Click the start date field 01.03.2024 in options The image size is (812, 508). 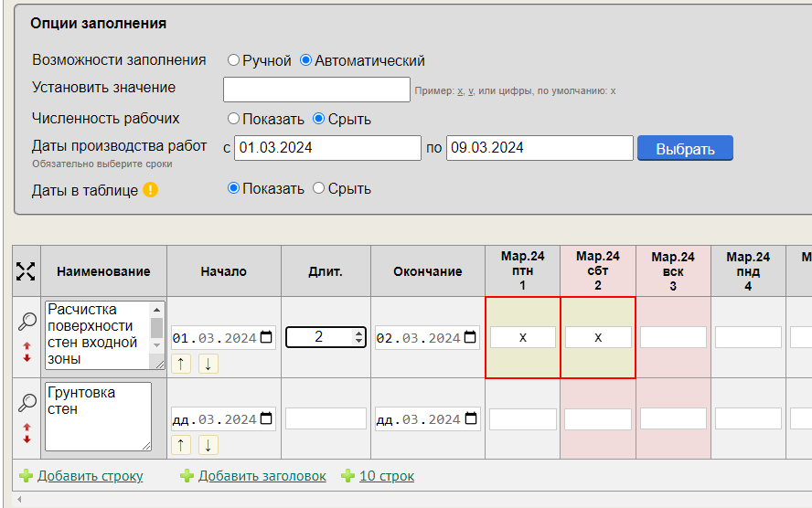327,148
